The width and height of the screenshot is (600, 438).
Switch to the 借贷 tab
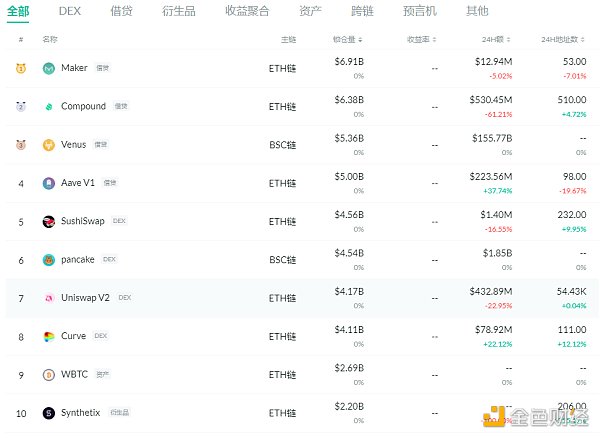pos(121,11)
